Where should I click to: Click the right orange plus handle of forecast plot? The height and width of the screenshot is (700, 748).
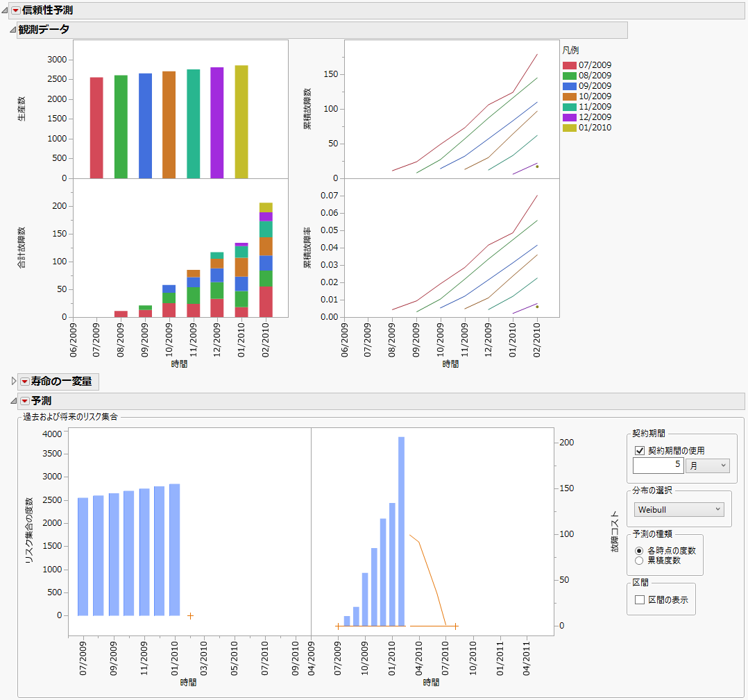(456, 626)
